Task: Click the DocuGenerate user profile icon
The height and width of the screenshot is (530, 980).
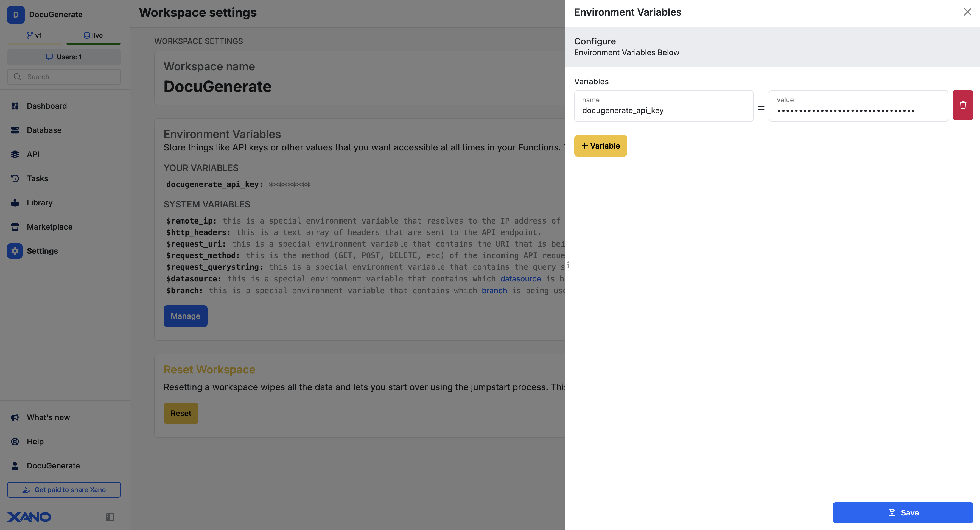Action: [x=15, y=466]
